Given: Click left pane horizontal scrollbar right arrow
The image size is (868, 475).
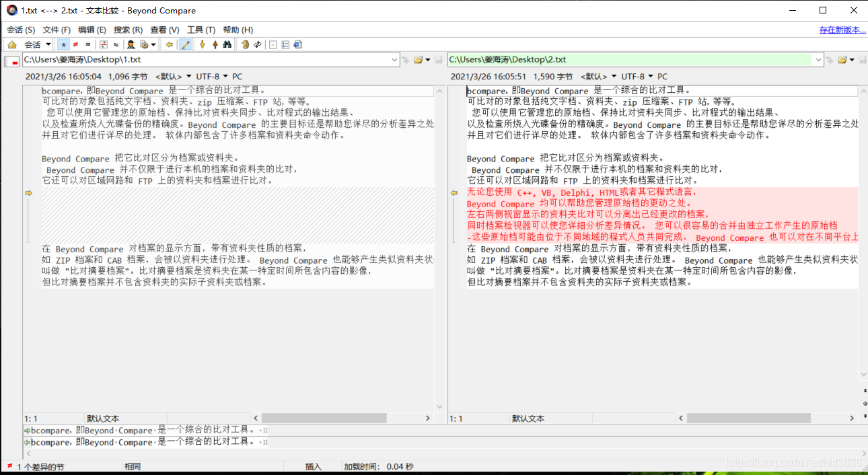Looking at the screenshot, I should [x=428, y=418].
